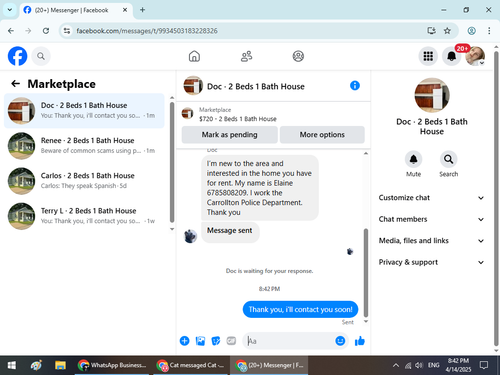Open the Windows Start menu

coord(12,365)
